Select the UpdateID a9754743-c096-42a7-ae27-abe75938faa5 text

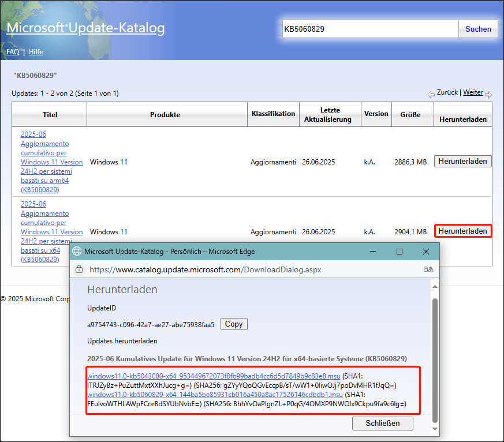click(151, 325)
